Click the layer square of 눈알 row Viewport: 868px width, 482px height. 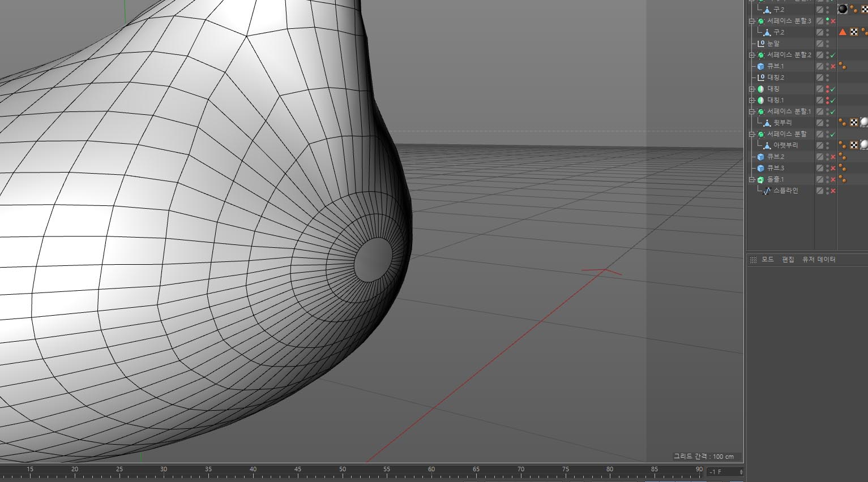click(x=819, y=44)
